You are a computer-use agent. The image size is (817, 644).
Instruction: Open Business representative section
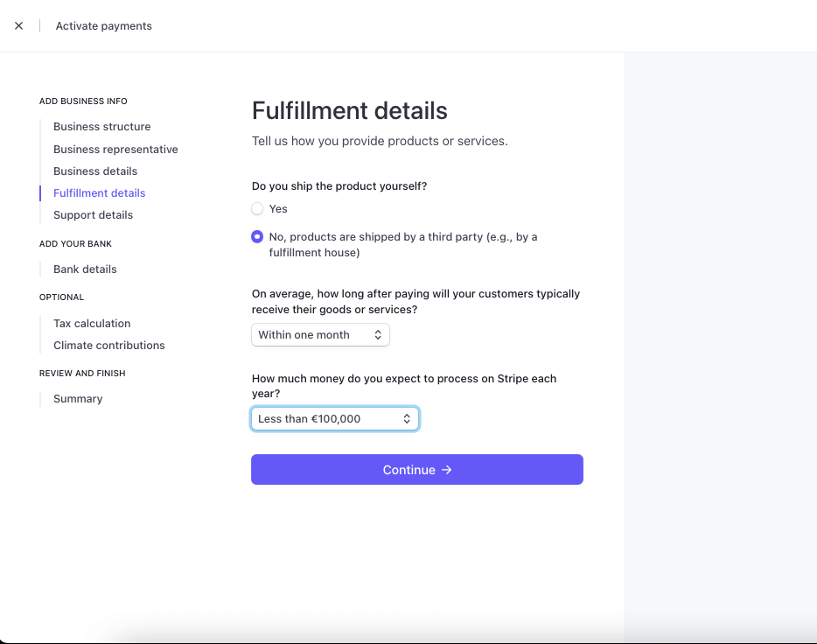[115, 150]
